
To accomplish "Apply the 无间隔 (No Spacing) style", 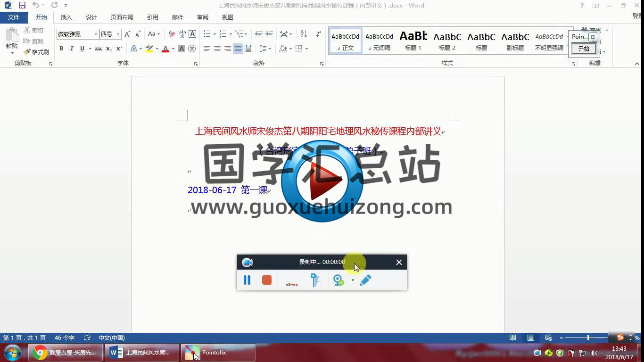I will pos(380,41).
